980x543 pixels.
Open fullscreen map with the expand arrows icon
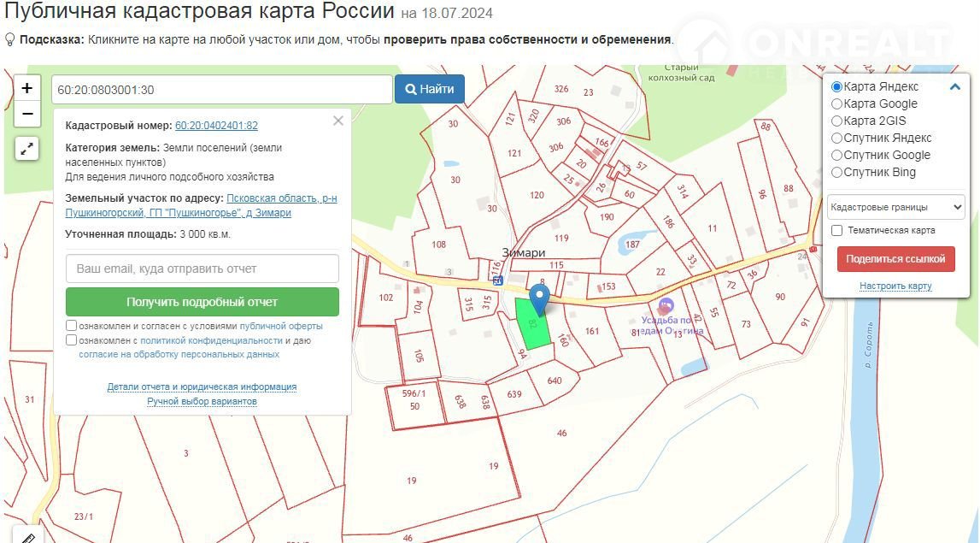[x=27, y=149]
